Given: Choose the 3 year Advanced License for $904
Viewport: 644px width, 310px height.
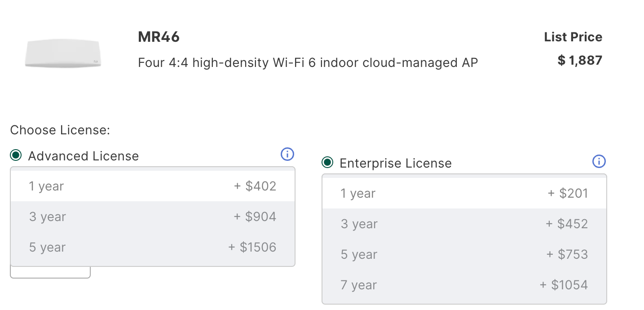Looking at the screenshot, I should click(153, 216).
